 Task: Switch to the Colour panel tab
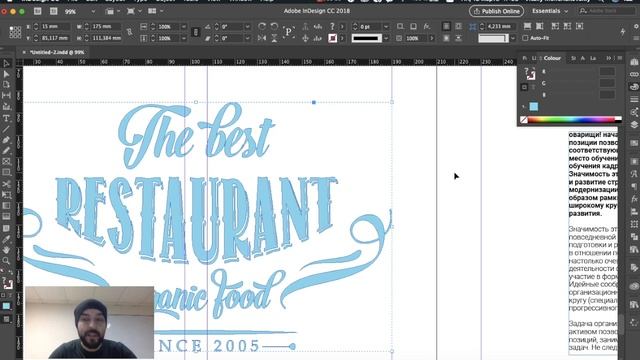tap(552, 58)
